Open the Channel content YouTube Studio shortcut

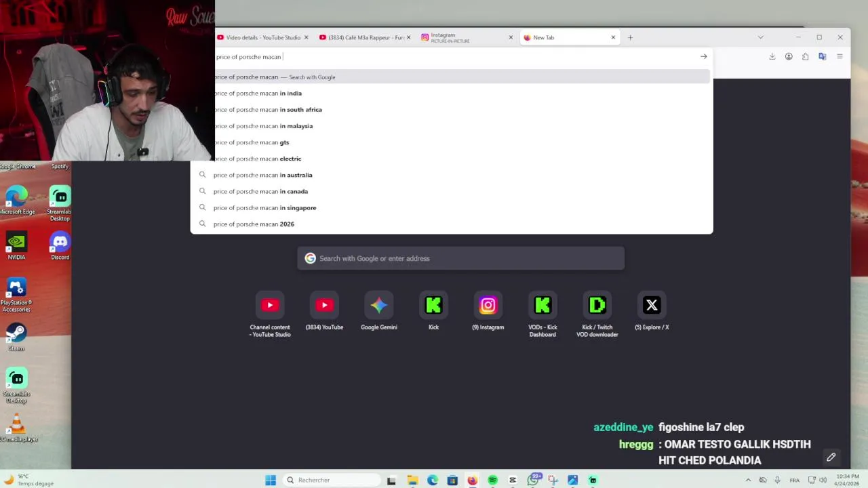[x=270, y=314]
